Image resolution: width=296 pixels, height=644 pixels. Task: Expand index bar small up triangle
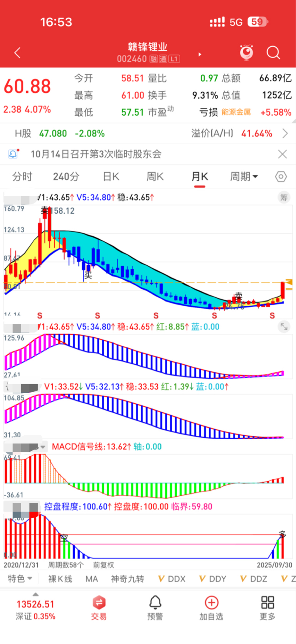tap(35, 594)
